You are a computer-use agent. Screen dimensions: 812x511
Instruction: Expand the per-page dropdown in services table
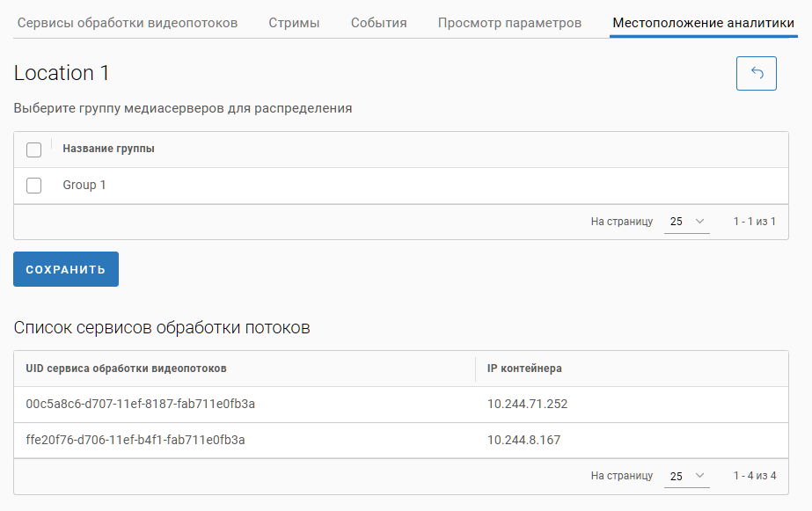(687, 476)
